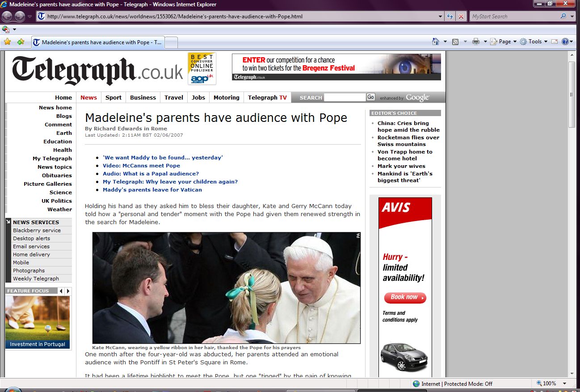580x392 pixels.
Task: Click the Print icon in the toolbar
Action: 476,42
